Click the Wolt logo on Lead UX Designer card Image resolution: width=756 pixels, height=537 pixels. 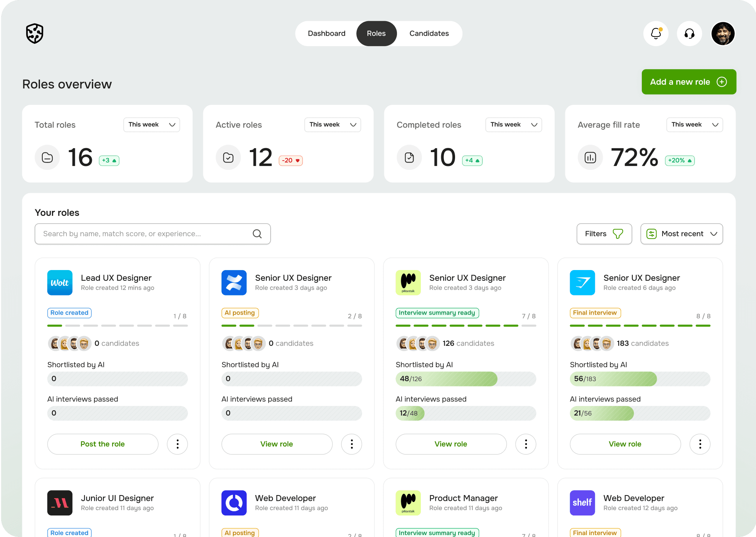pos(60,283)
